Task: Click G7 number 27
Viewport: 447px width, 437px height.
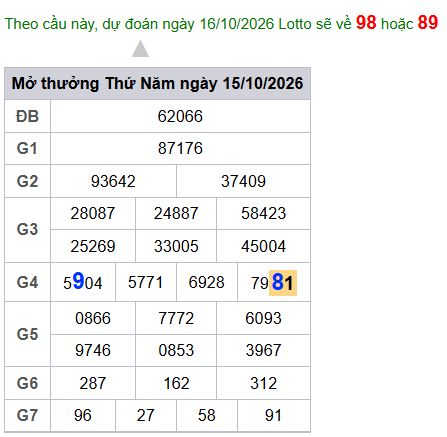Action: [x=145, y=416]
